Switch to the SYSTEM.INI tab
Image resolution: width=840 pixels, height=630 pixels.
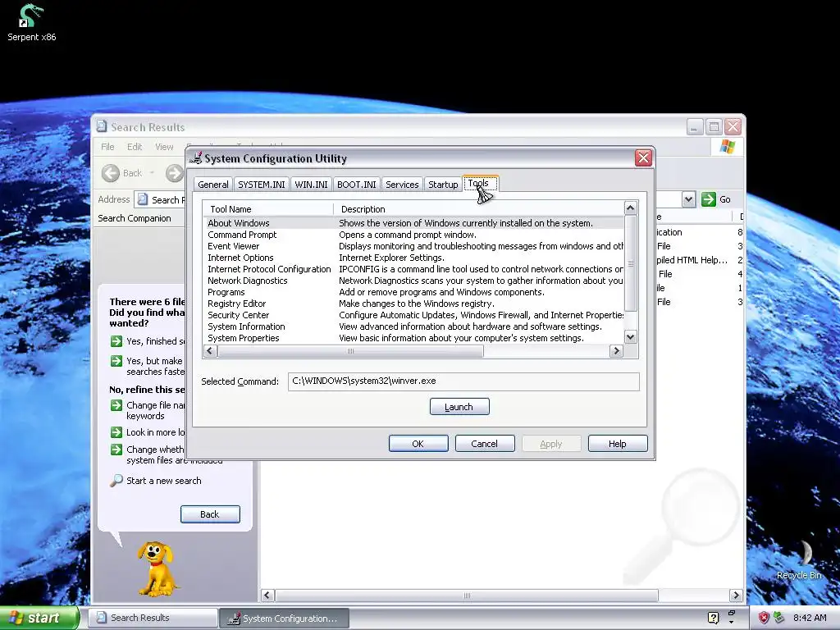(262, 185)
